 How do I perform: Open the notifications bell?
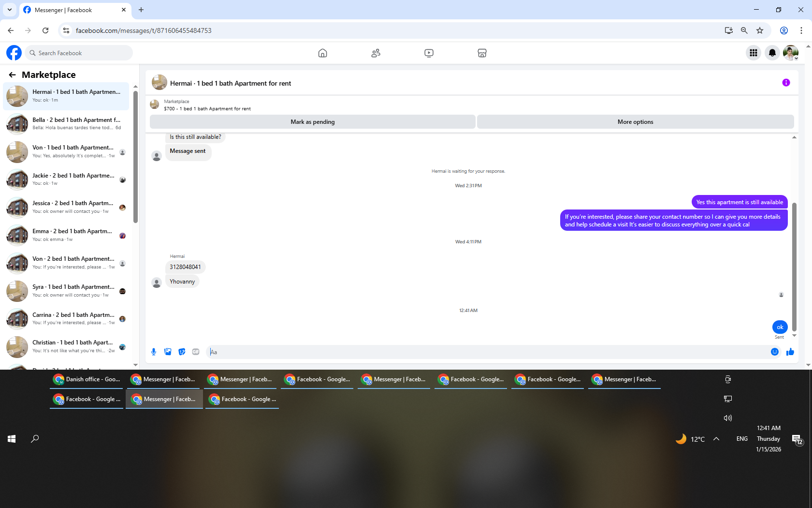pos(772,53)
